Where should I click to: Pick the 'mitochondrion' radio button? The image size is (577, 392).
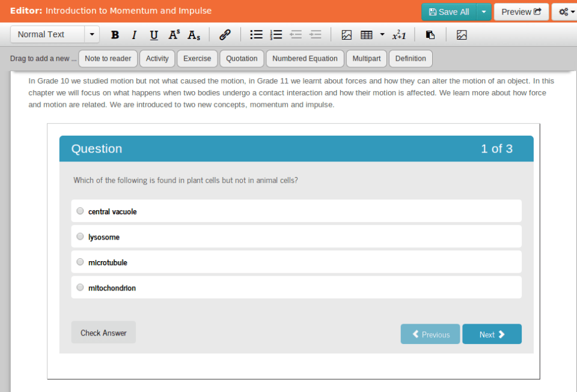point(81,288)
